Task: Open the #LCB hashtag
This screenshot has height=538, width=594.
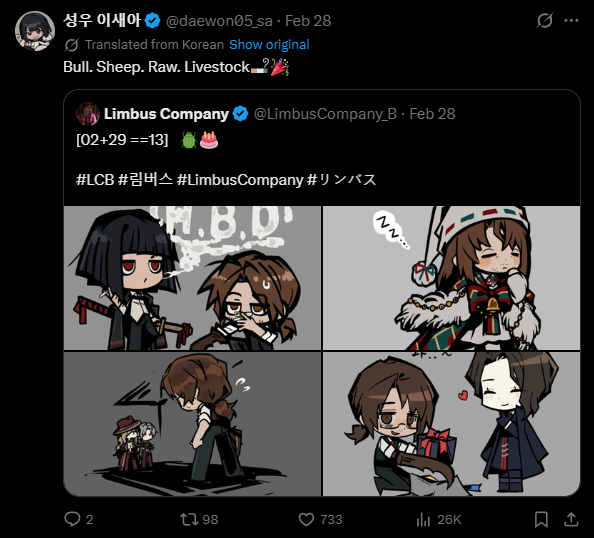Action: click(x=95, y=180)
